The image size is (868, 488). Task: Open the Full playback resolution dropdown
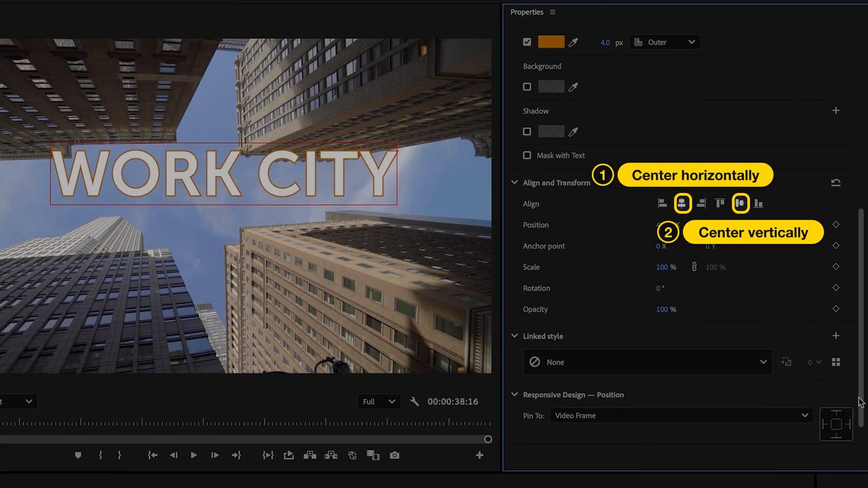pos(379,401)
